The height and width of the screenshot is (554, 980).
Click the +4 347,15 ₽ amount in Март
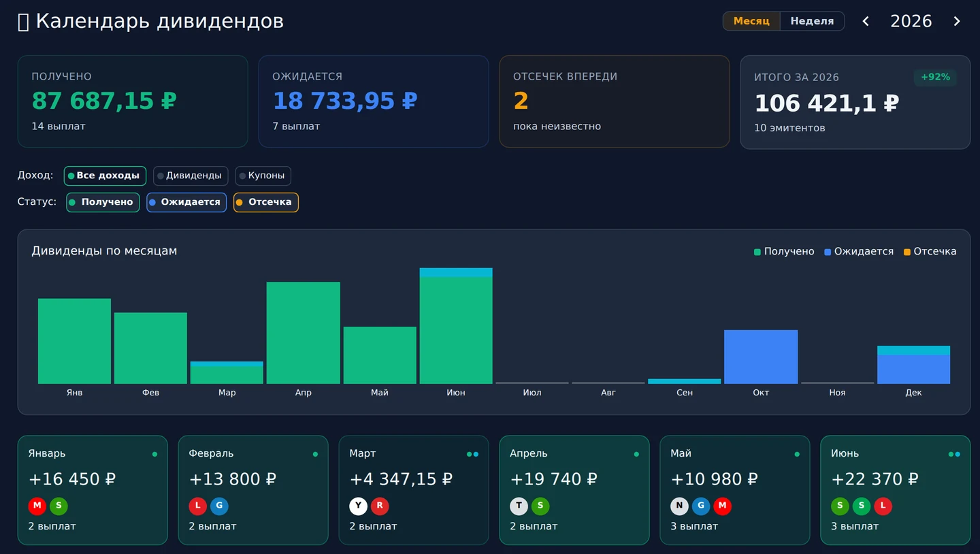[x=401, y=479]
